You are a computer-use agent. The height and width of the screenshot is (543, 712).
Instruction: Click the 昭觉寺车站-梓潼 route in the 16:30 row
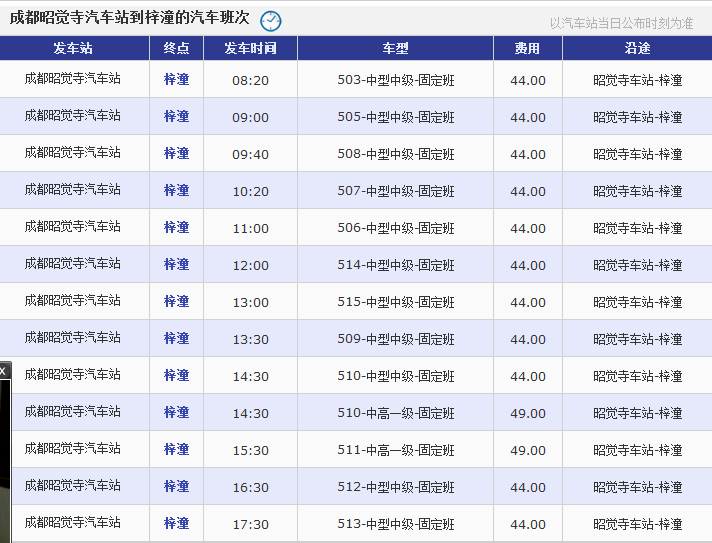[x=638, y=487]
